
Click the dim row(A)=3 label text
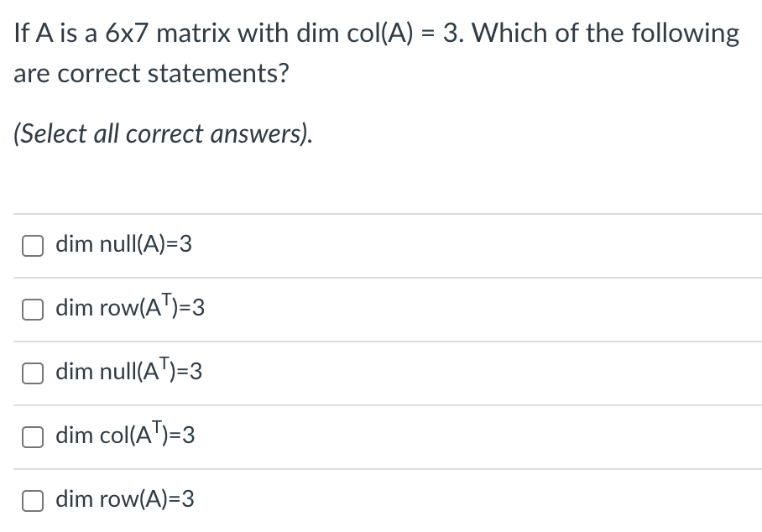(x=124, y=499)
